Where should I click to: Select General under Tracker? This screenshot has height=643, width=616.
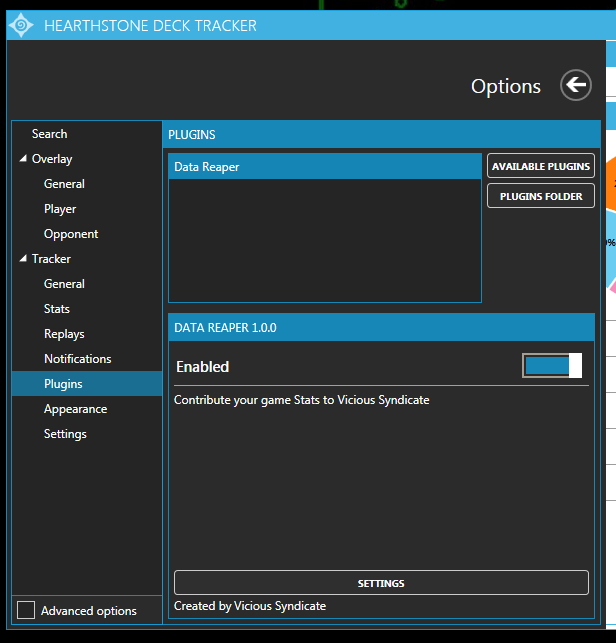[x=64, y=284]
